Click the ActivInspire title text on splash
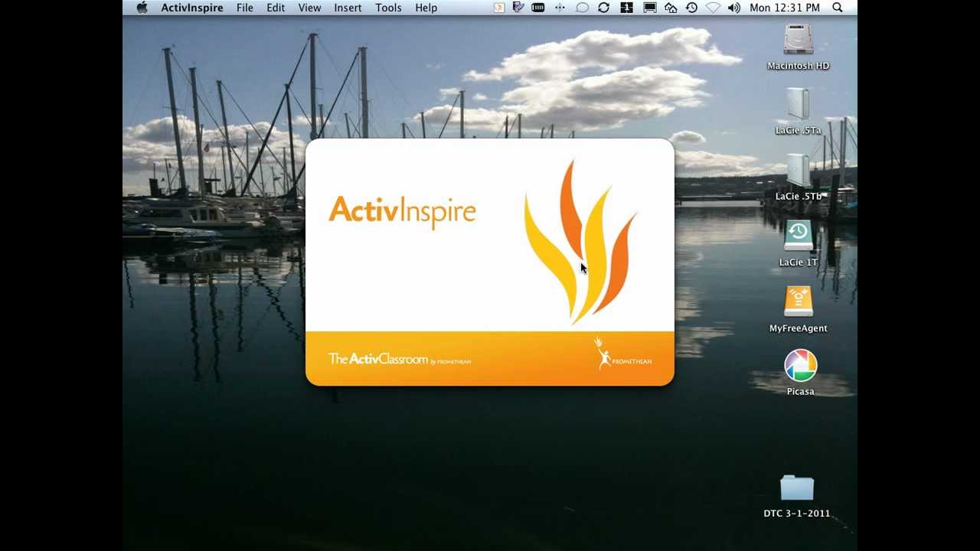Viewport: 980px width, 551px height. tap(402, 212)
